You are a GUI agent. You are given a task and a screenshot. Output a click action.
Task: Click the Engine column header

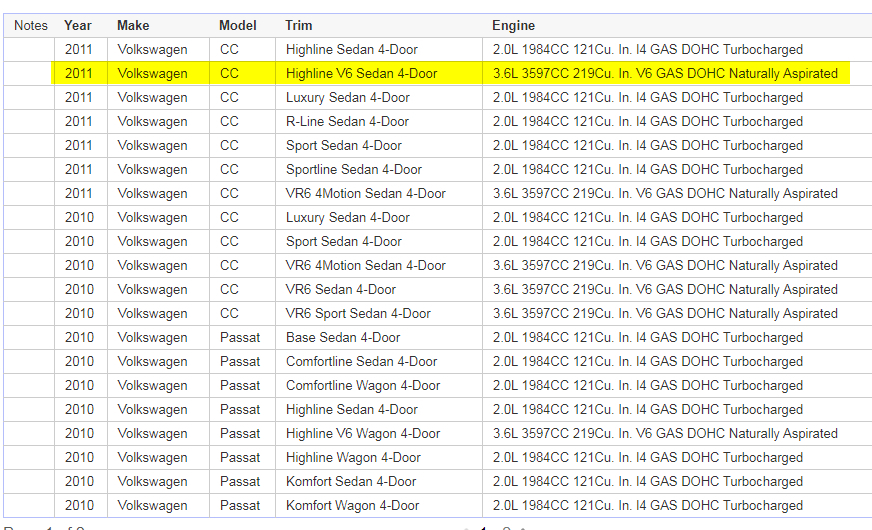[513, 25]
